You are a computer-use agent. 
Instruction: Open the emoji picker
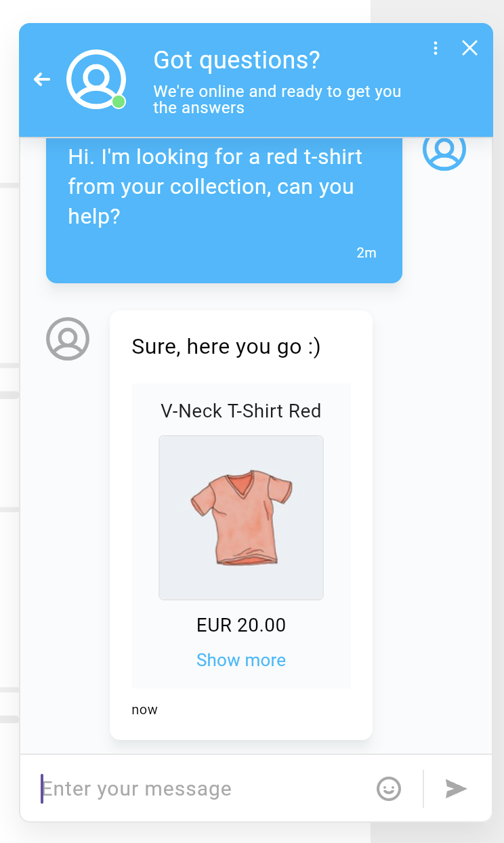[x=388, y=789]
